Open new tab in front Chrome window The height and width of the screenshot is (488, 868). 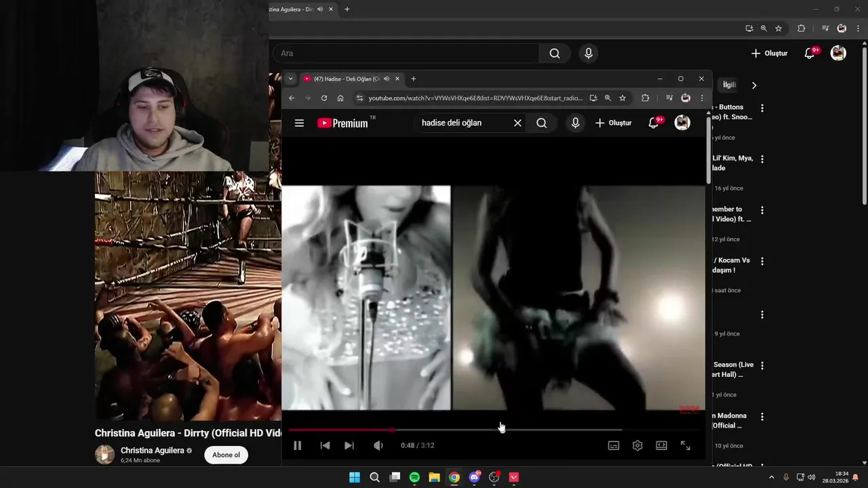click(414, 79)
